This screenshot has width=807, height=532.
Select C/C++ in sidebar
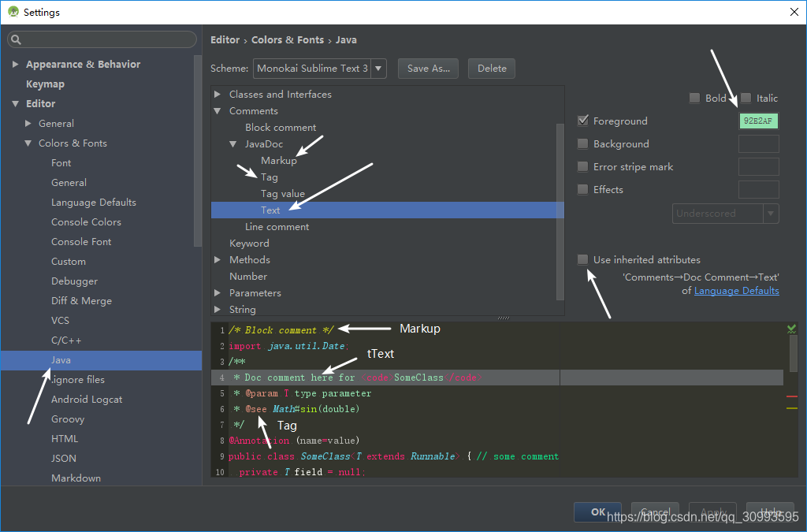pyautogui.click(x=66, y=340)
